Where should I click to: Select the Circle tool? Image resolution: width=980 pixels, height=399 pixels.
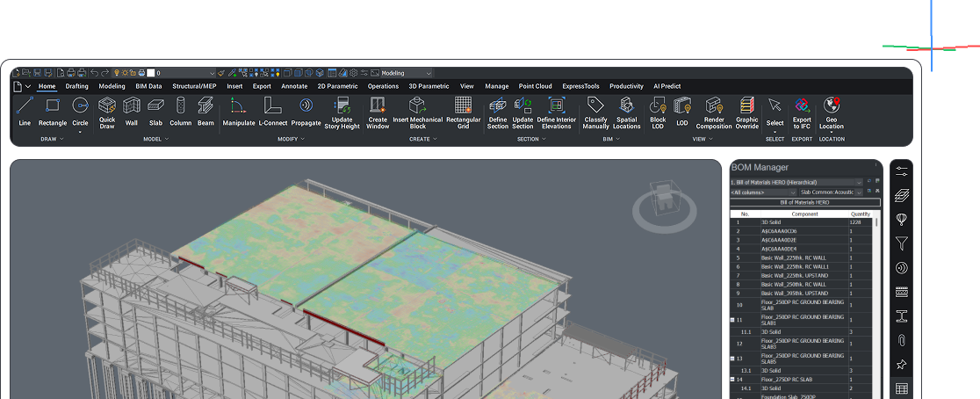point(80,112)
